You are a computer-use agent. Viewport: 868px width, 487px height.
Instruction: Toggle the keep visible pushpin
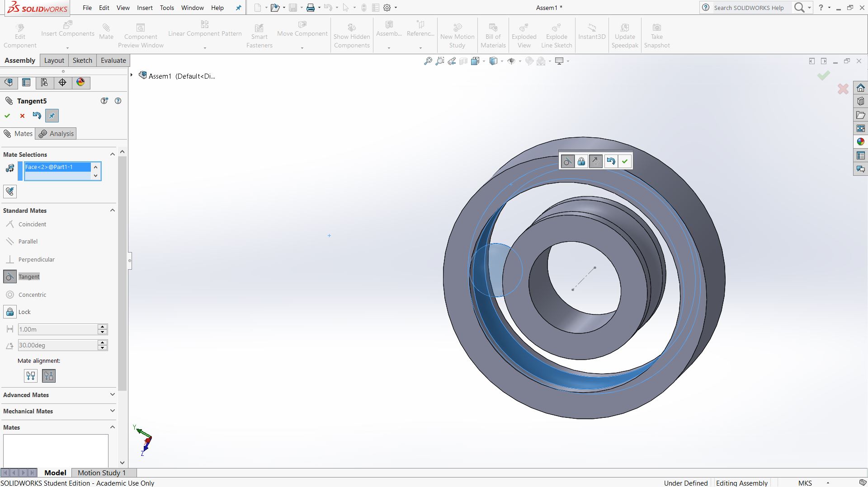[x=52, y=116]
